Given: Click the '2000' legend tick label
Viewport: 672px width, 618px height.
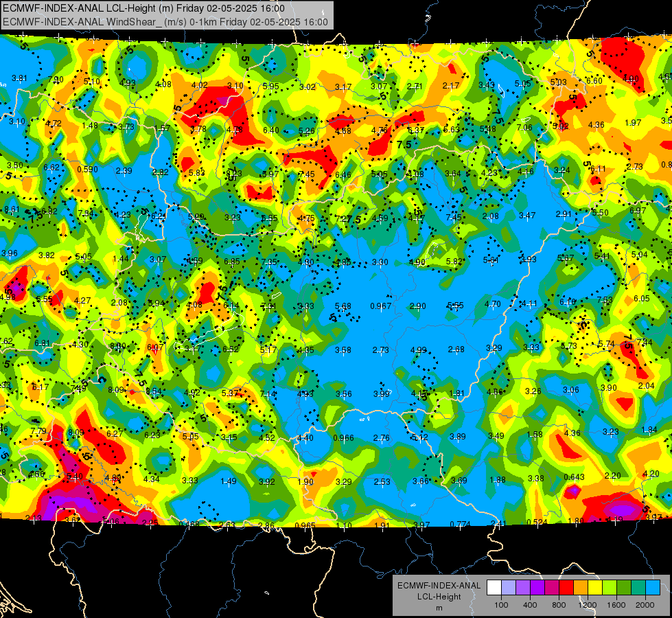Looking at the screenshot, I should [645, 605].
